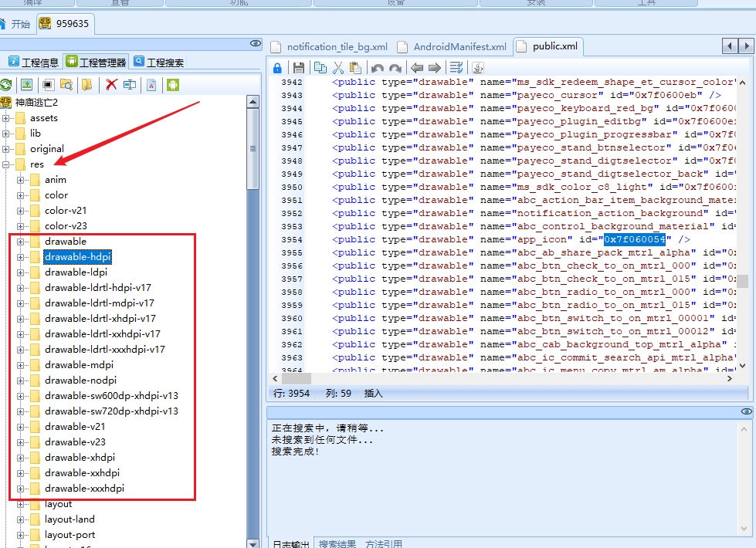Switch to 日志输出 log output tab
The height and width of the screenshot is (548, 756).
(x=290, y=543)
